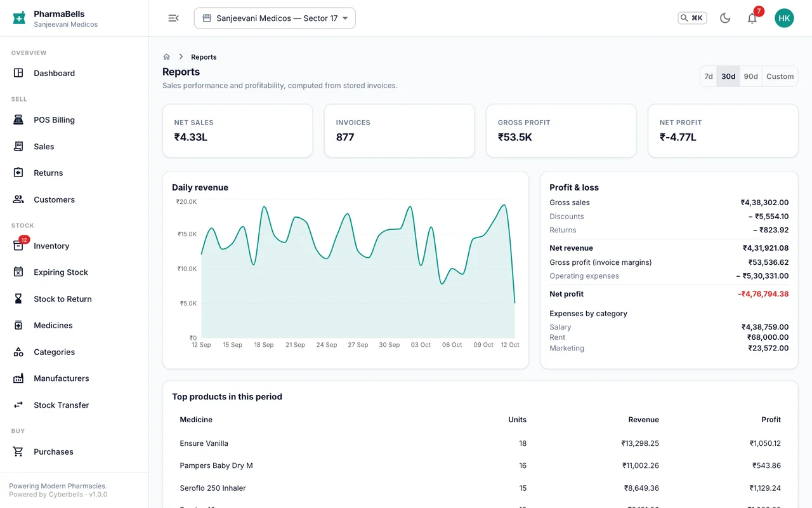The image size is (812, 508).
Task: Open the Expiring Stock page
Action: tap(74, 272)
